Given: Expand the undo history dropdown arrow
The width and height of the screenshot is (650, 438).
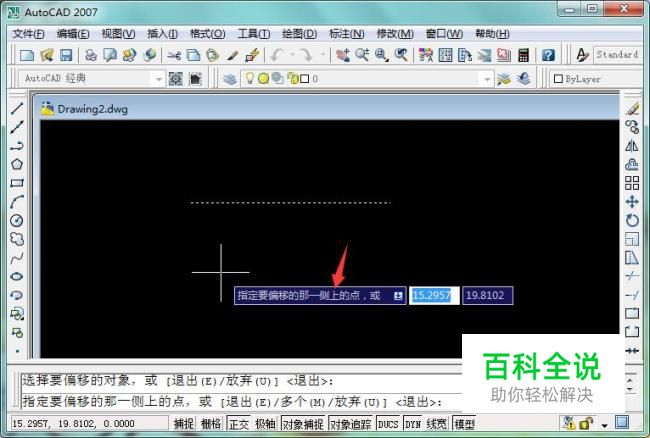Looking at the screenshot, I should coord(292,55).
